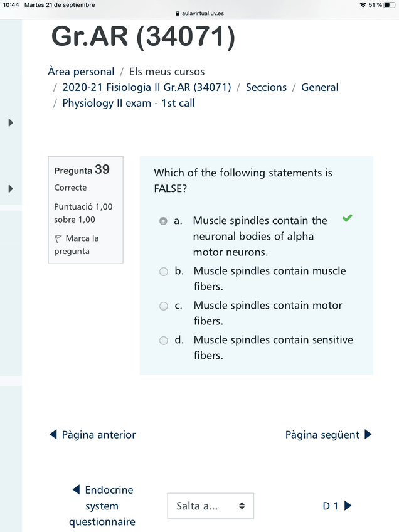Choose answer d, spindles contain sensitive fibers
This screenshot has height=532, width=399.
(x=164, y=341)
